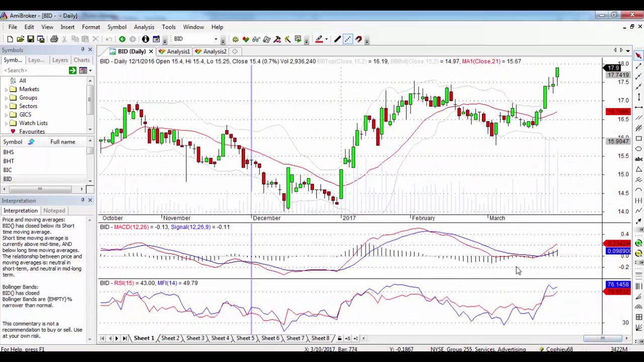Select the BHS symbol row

pos(44,152)
